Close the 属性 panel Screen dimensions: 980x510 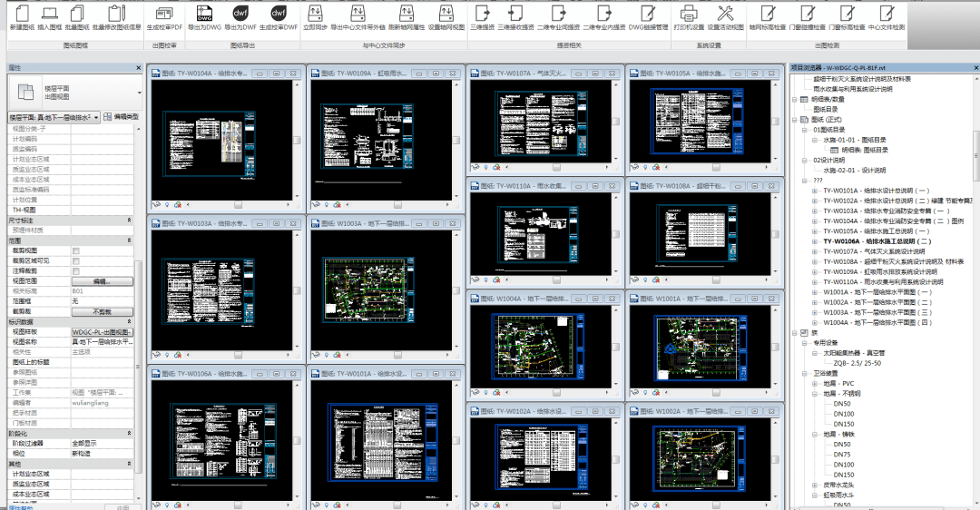pyautogui.click(x=138, y=67)
